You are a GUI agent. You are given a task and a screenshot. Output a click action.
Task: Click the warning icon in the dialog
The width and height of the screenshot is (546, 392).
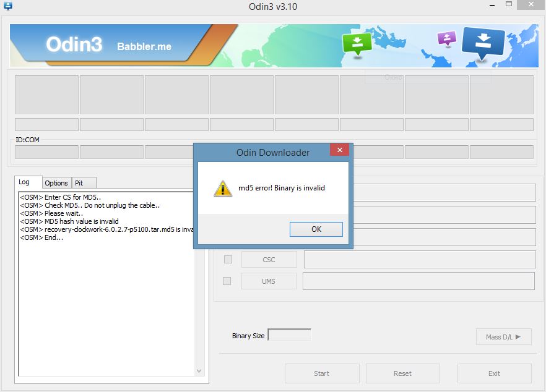(x=222, y=189)
